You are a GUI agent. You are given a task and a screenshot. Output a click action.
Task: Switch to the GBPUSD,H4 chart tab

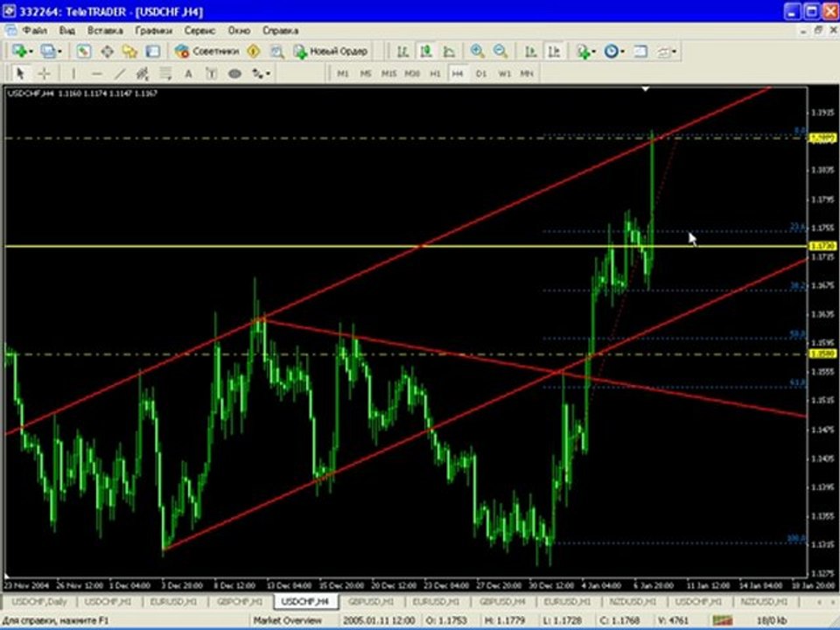tap(502, 602)
